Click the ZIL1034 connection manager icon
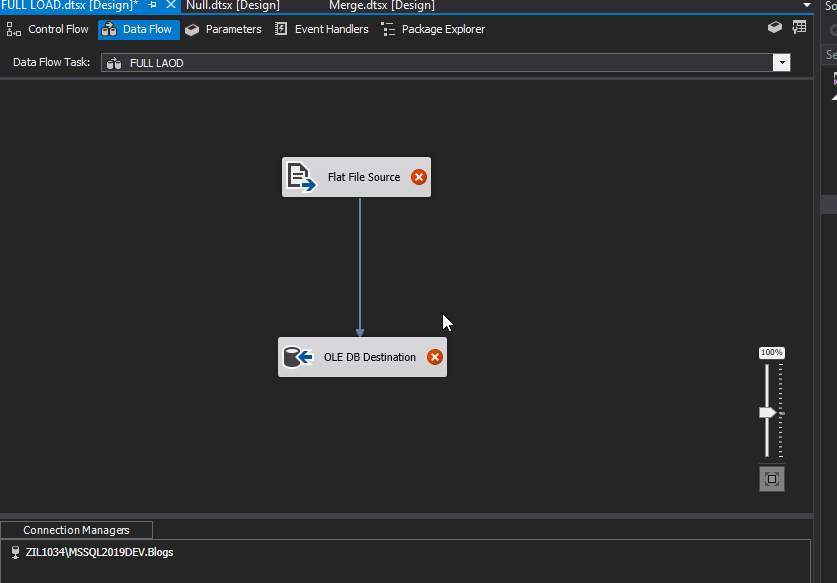Viewport: 837px width, 583px height. click(x=15, y=552)
